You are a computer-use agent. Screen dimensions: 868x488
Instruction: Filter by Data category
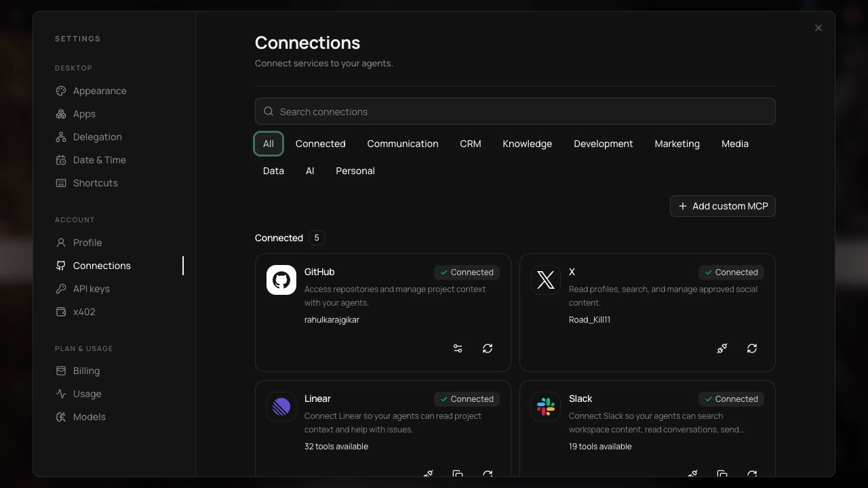point(273,171)
